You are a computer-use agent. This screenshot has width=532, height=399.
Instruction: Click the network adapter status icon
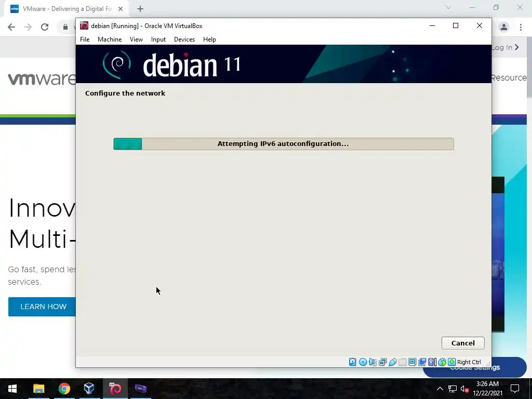click(382, 362)
